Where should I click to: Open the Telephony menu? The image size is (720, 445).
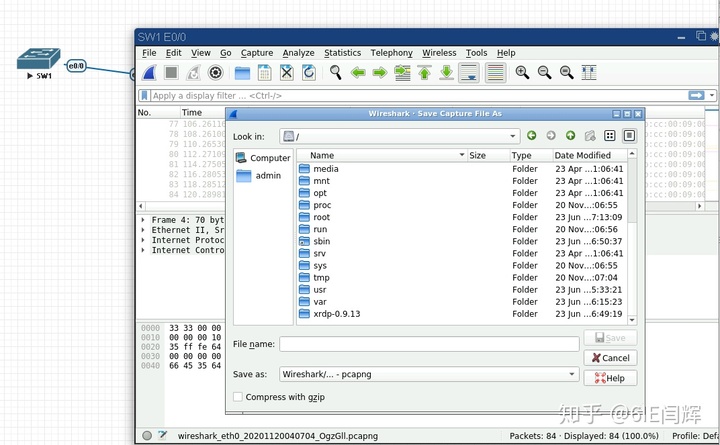pyautogui.click(x=392, y=53)
